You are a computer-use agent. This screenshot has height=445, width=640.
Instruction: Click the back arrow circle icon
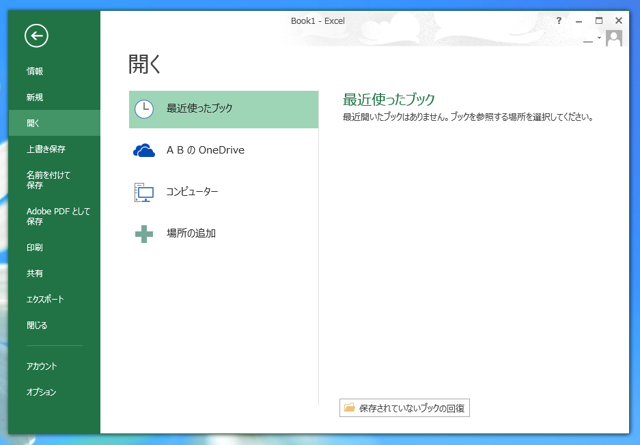36,36
